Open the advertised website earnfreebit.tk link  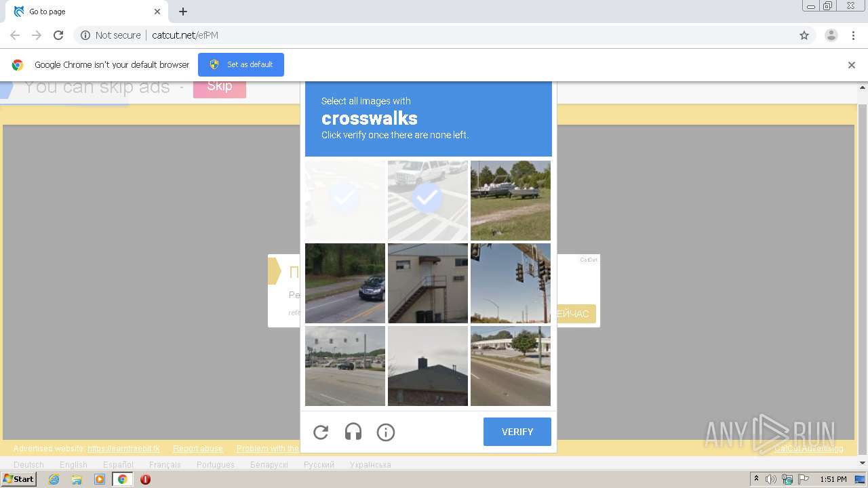[123, 449]
